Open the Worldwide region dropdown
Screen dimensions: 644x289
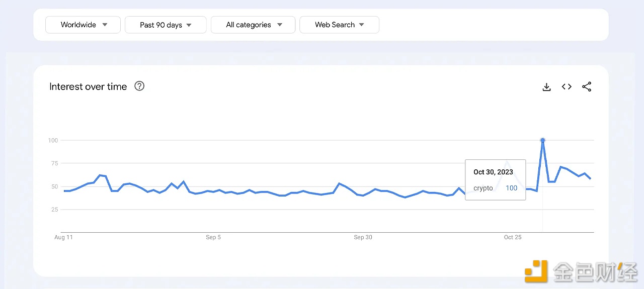[x=83, y=25]
